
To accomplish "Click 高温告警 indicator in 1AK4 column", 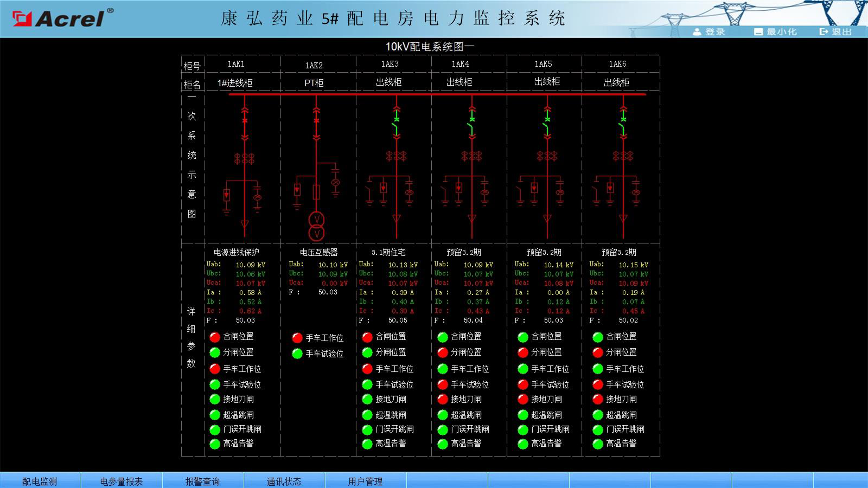I will pyautogui.click(x=443, y=444).
